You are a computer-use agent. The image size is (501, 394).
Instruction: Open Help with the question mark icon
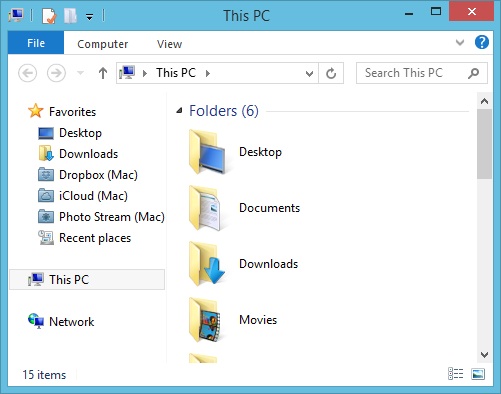(x=482, y=42)
